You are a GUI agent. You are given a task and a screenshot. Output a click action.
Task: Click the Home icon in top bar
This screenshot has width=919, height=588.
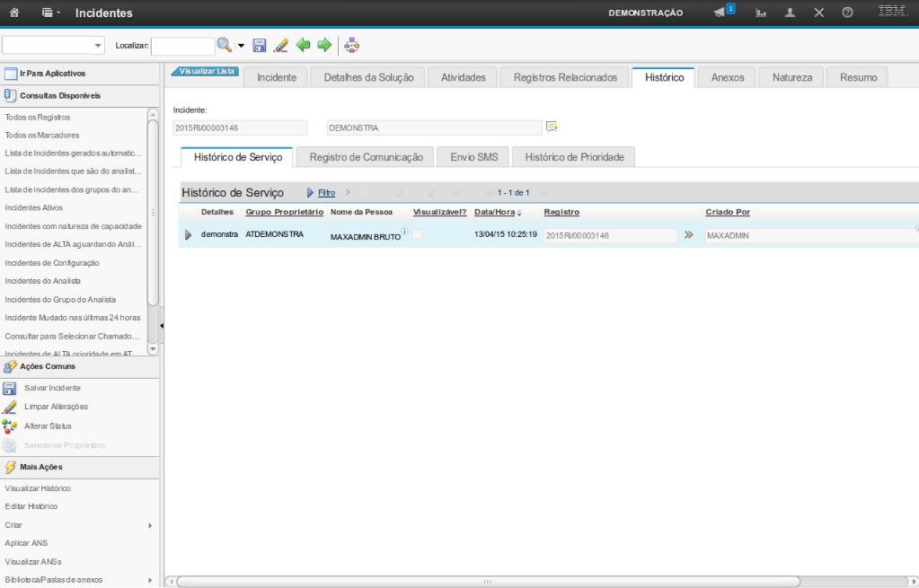pyautogui.click(x=13, y=13)
